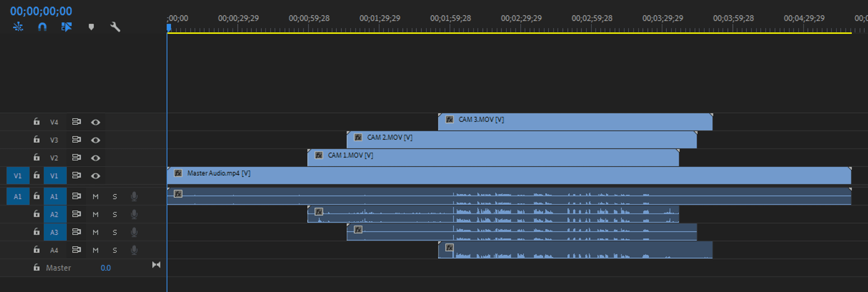Viewport: 868px width, 292px height.
Task: Click the A1 track target button
Action: [x=54, y=196]
